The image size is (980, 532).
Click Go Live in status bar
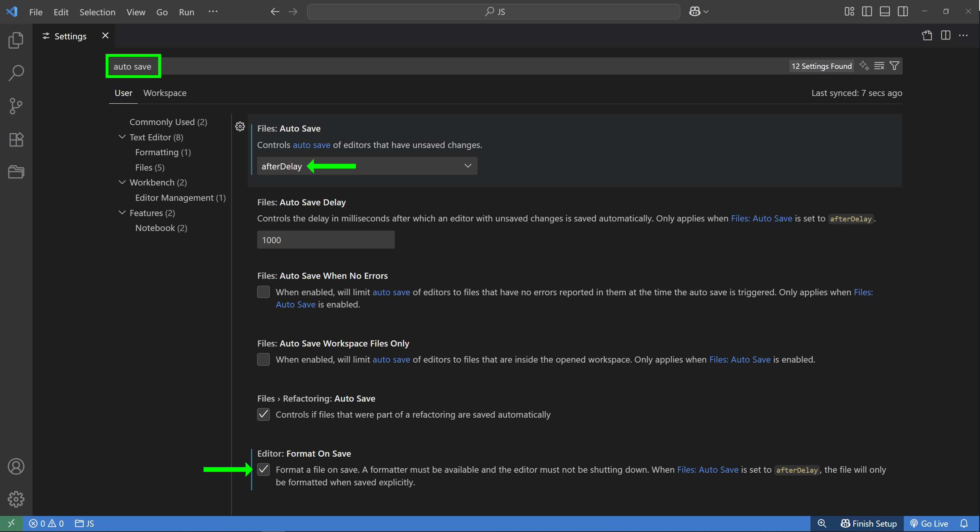[x=929, y=524]
